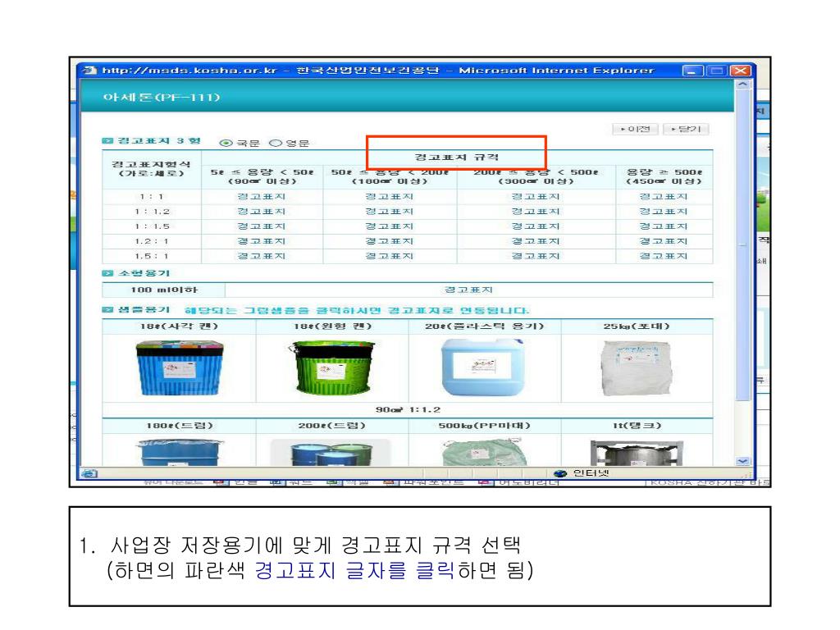
Task: Click the 1t(탱크) header cell
Action: click(x=637, y=426)
